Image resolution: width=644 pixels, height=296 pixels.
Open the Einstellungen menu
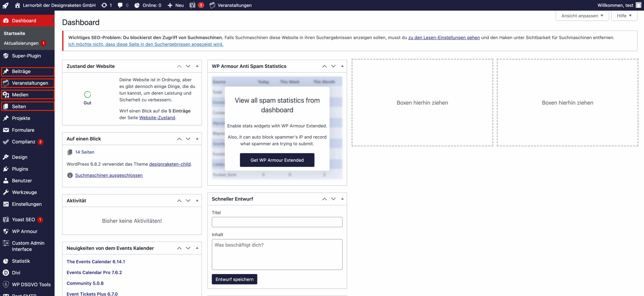(27, 204)
